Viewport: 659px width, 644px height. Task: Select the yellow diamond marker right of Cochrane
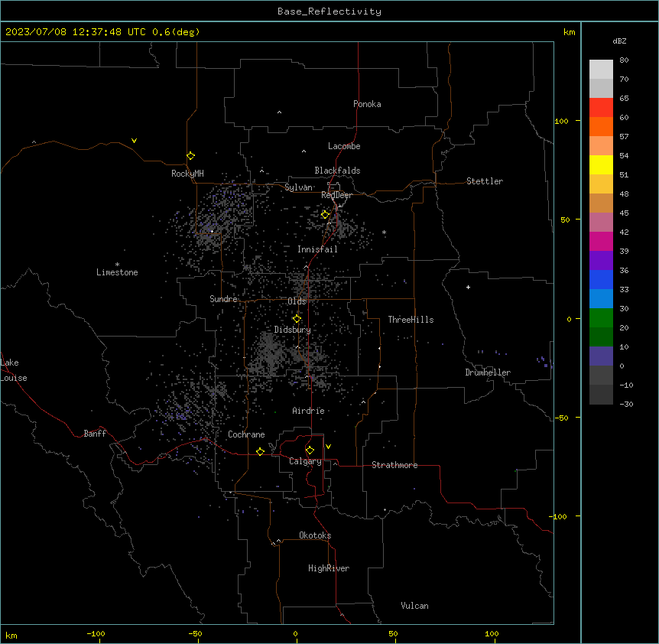tap(260, 451)
